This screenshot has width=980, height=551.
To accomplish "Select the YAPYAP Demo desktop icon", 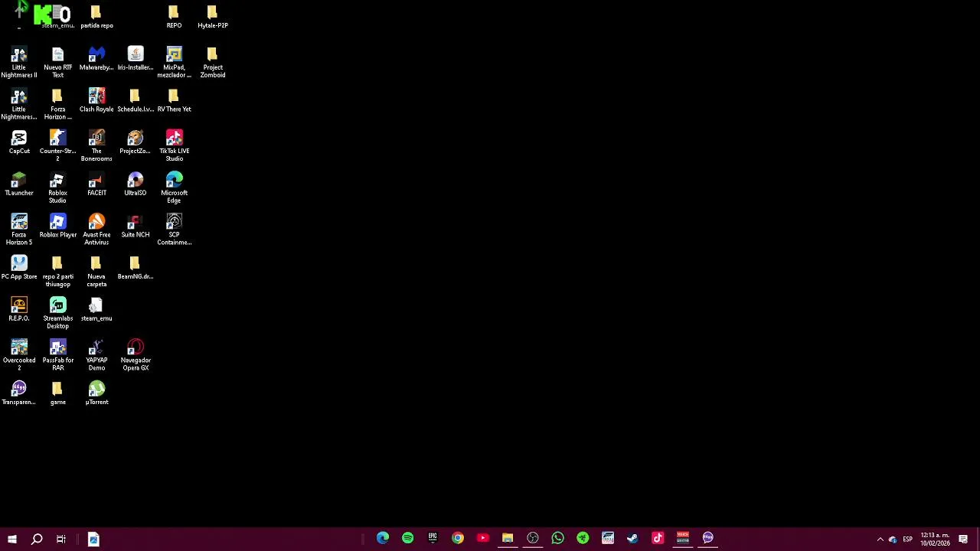I will [96, 355].
